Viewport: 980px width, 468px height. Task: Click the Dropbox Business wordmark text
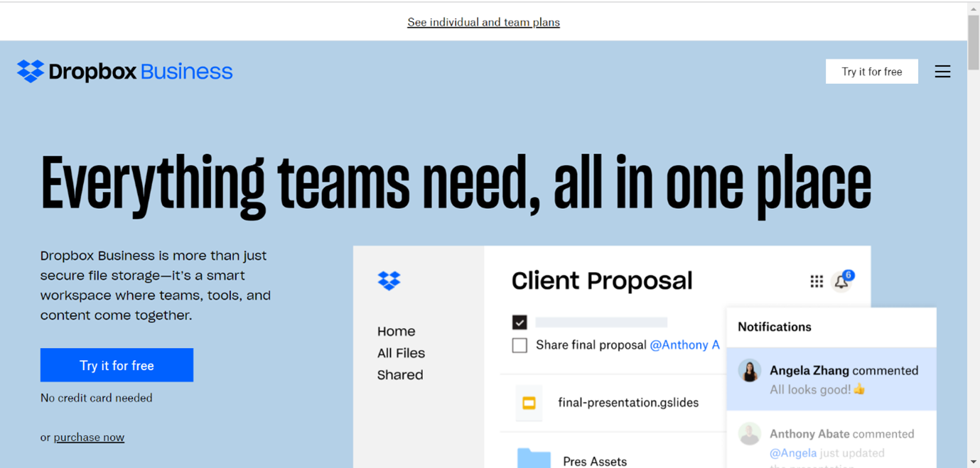pyautogui.click(x=141, y=72)
